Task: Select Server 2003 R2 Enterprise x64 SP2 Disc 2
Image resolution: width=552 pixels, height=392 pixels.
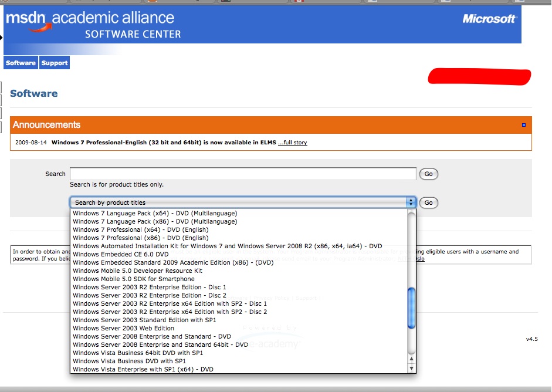Action: pyautogui.click(x=239, y=312)
